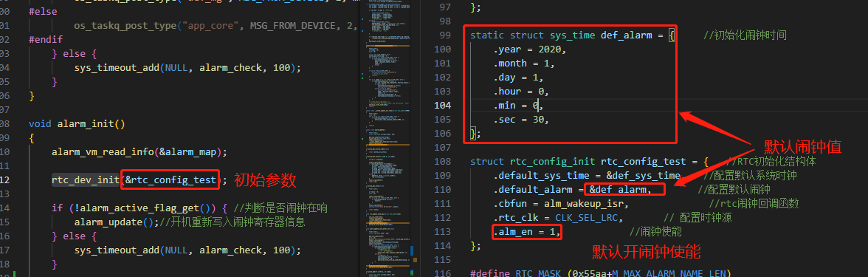Click line number 97 in the gutter

[445, 7]
